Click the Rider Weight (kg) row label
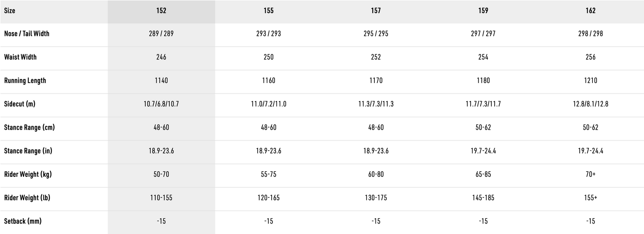The image size is (644, 234). (x=28, y=174)
